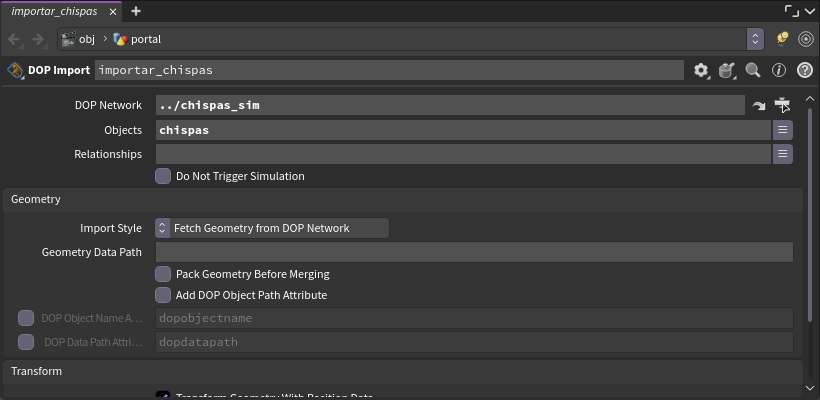The height and width of the screenshot is (400, 820).
Task: Open the Relationships field dropdown menu
Action: 782,154
